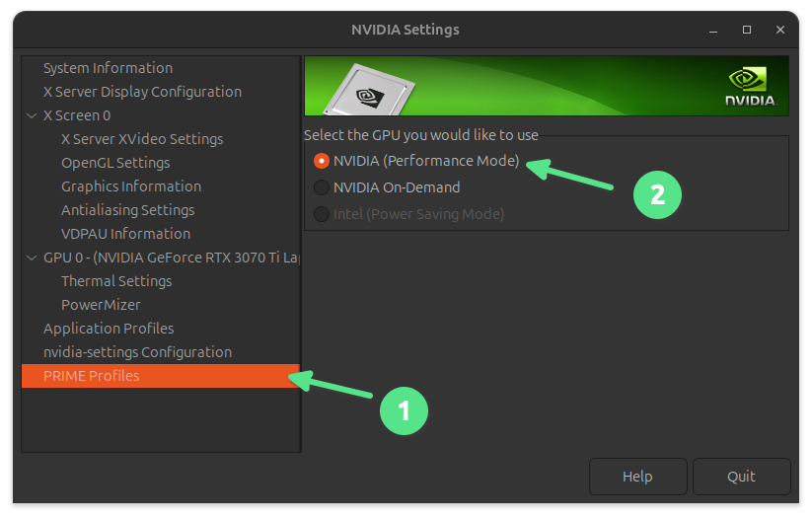
Task: Select Antialiasing Settings in sidebar
Action: tap(127, 210)
